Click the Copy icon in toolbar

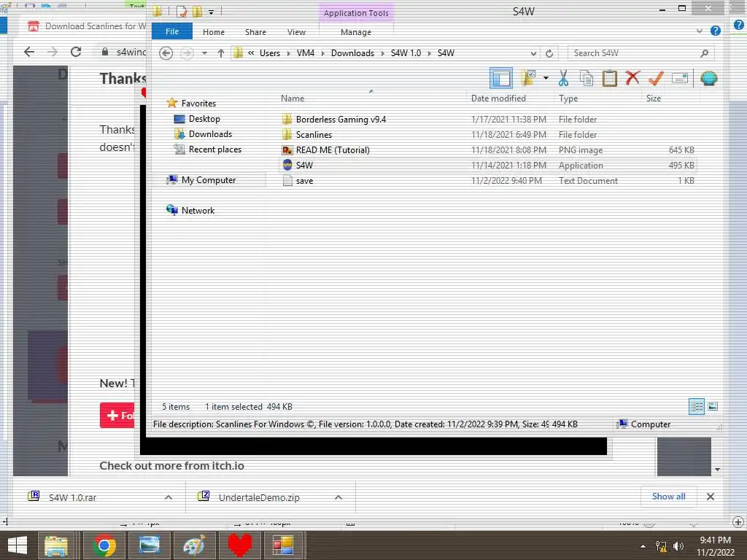(x=587, y=78)
